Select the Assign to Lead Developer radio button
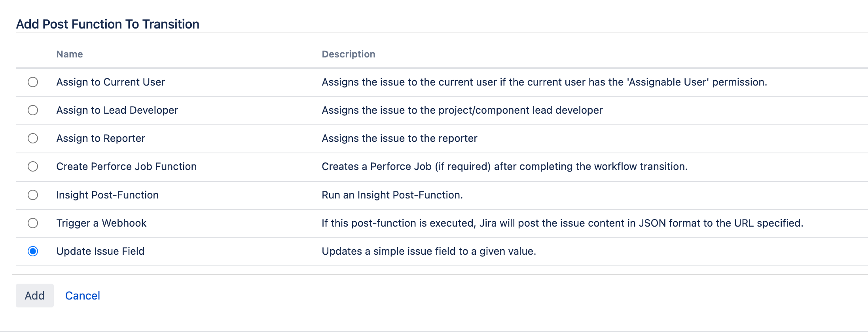Screen dimensions: 868x332 33,110
